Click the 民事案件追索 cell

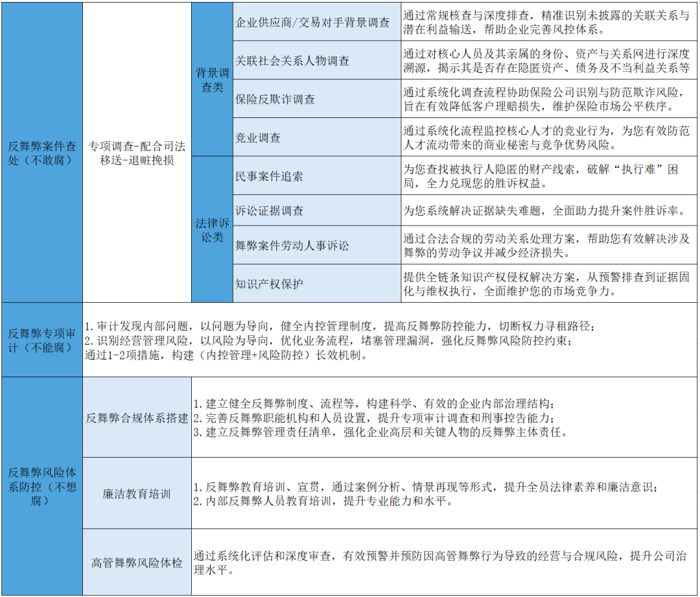[317, 176]
